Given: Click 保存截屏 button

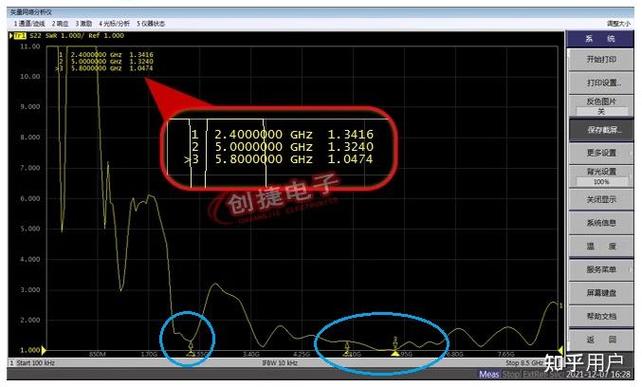Looking at the screenshot, I should click(x=601, y=130).
